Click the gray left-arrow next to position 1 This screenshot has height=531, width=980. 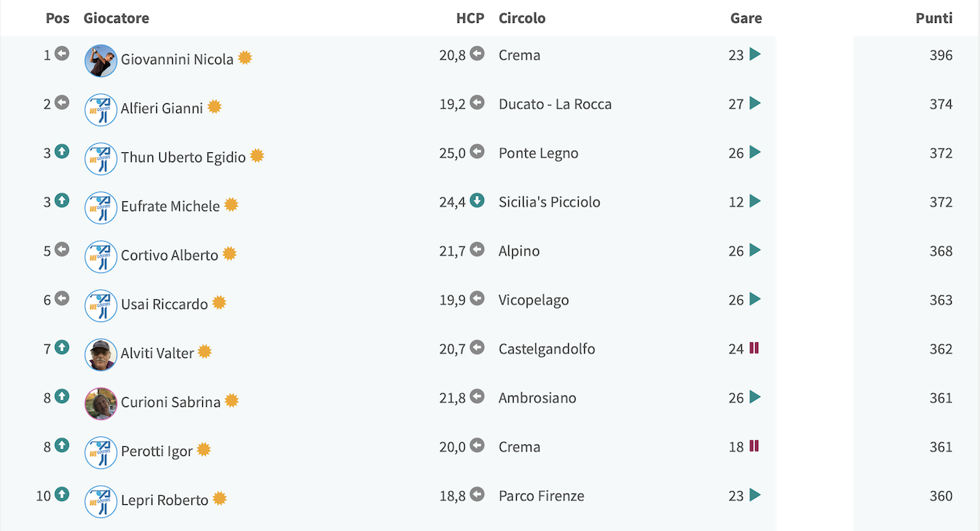62,54
